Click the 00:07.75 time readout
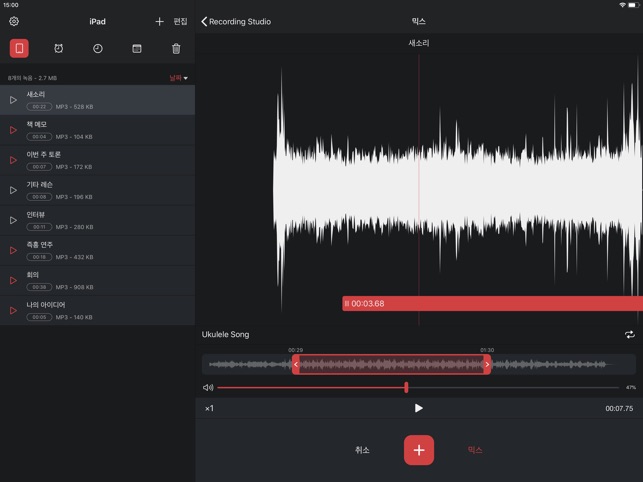Viewport: 643px width, 482px height. coord(619,409)
